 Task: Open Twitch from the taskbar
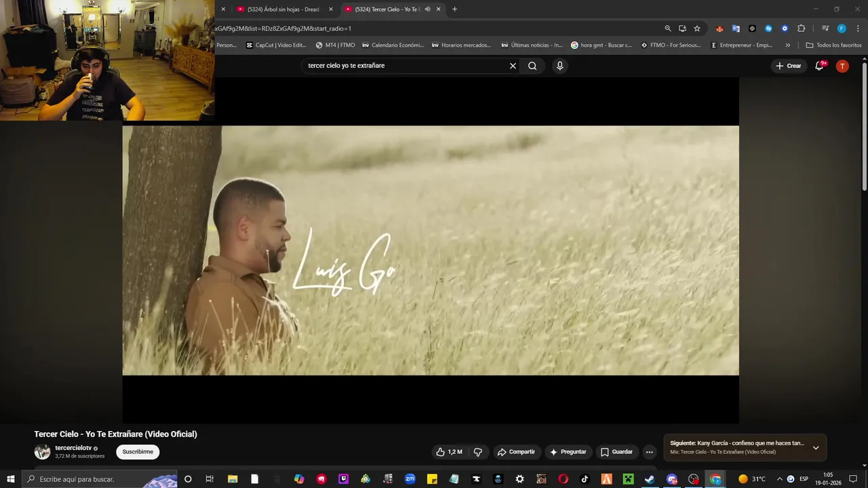point(343,479)
